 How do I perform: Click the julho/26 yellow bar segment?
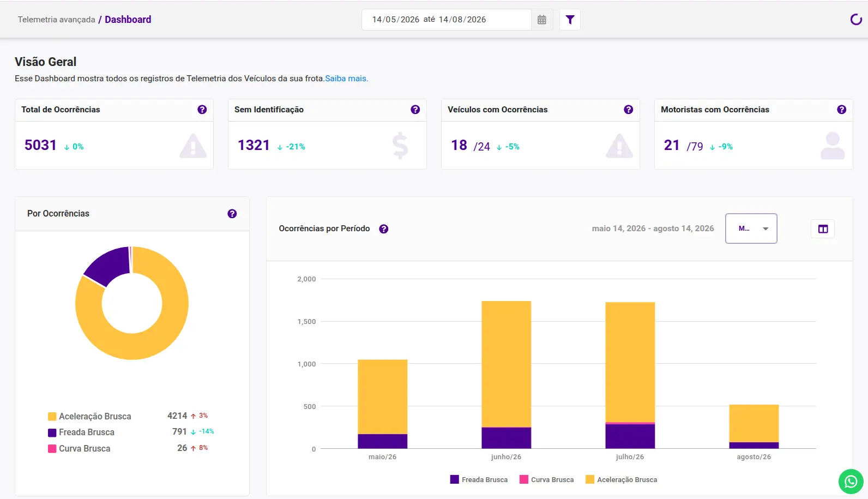(630, 362)
